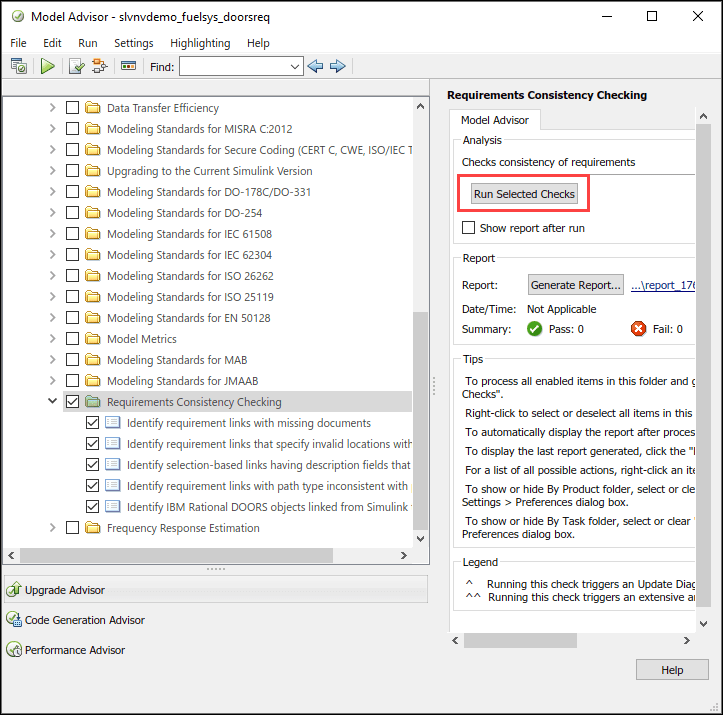Screen dimensions: 723x715
Task: Click the Help button at bottom right
Action: tap(672, 669)
